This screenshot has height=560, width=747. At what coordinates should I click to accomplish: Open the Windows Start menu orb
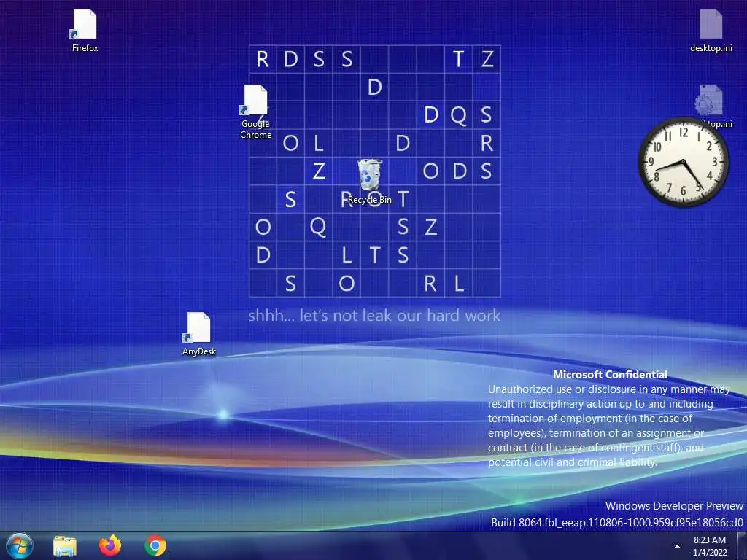click(x=20, y=545)
